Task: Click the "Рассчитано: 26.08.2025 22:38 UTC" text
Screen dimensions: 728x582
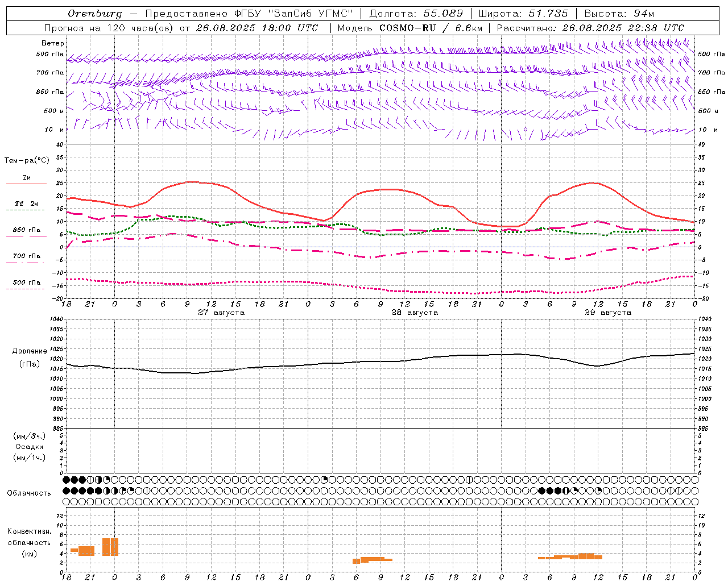Action: tap(590, 28)
